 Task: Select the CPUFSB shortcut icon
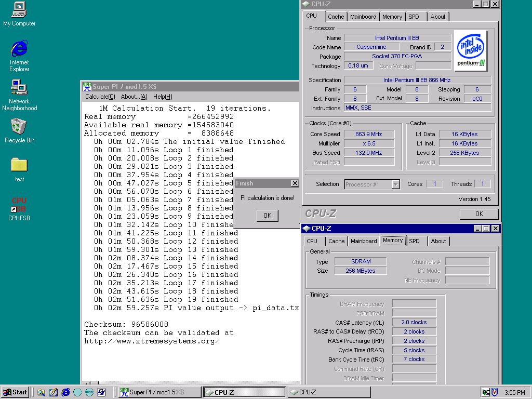pos(19,209)
